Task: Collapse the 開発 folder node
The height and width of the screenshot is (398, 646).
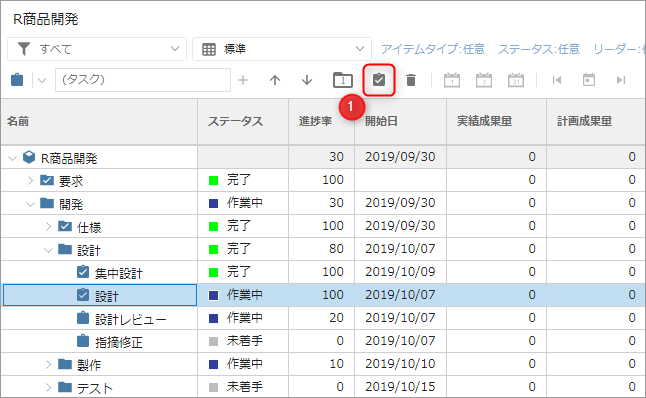Action: 30,204
